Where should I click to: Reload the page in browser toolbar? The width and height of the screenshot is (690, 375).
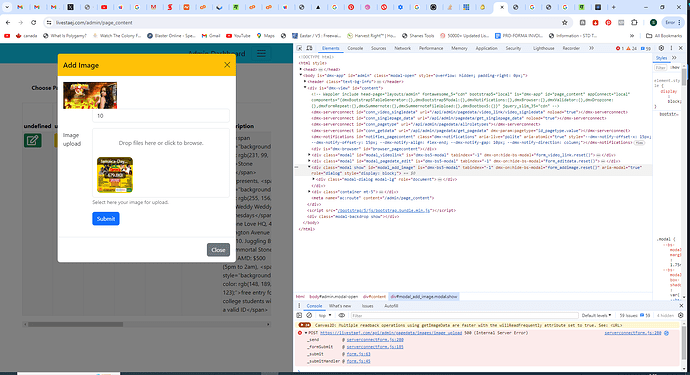(33, 22)
